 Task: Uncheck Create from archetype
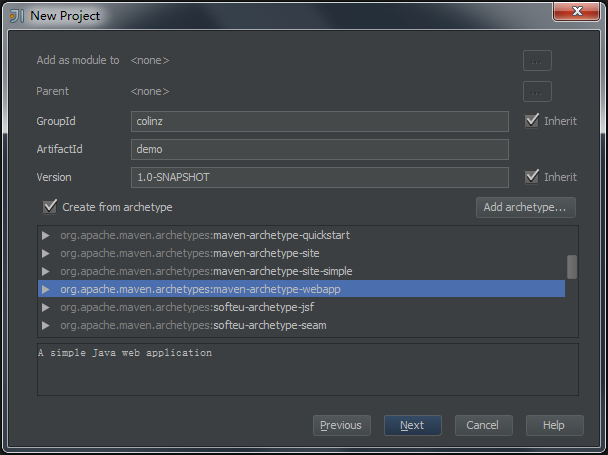click(49, 207)
